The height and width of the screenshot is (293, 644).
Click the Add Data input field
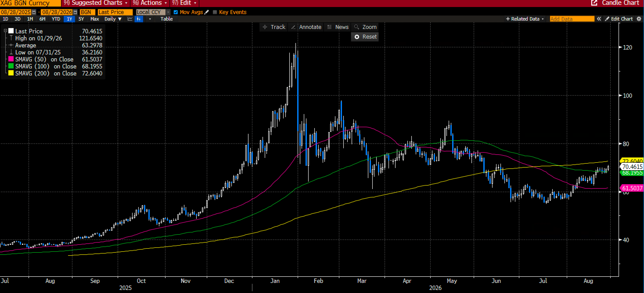(572, 19)
